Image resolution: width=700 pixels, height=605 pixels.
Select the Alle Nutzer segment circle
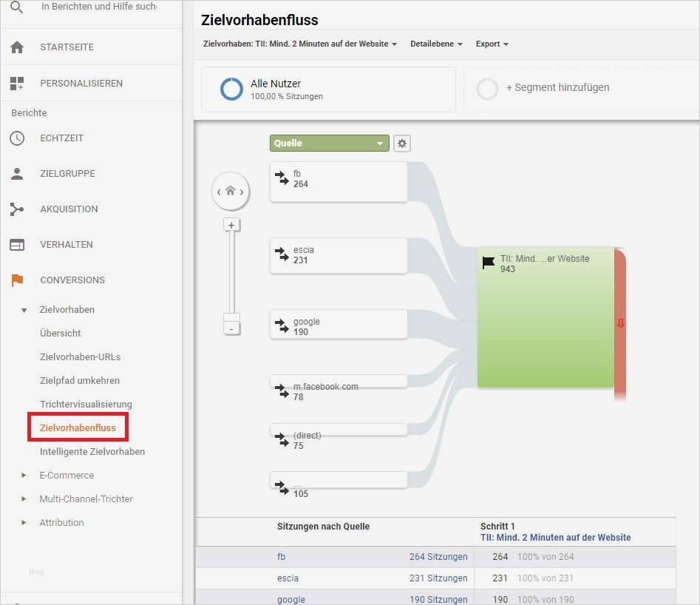tap(231, 88)
